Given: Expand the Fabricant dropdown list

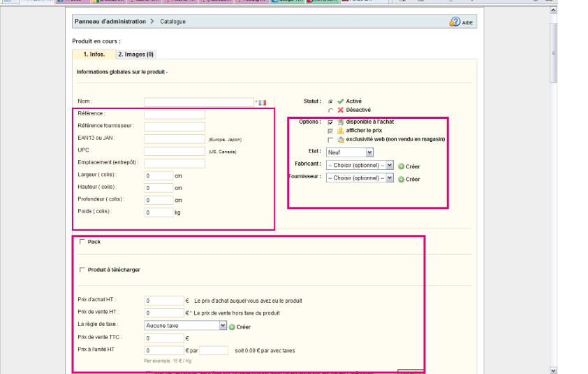Looking at the screenshot, I should coord(360,166).
